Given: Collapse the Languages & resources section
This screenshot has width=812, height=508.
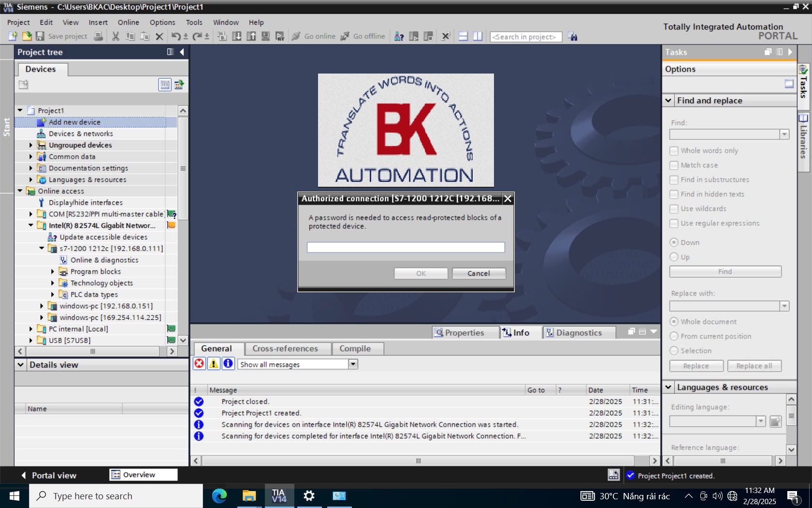Looking at the screenshot, I should coord(668,387).
